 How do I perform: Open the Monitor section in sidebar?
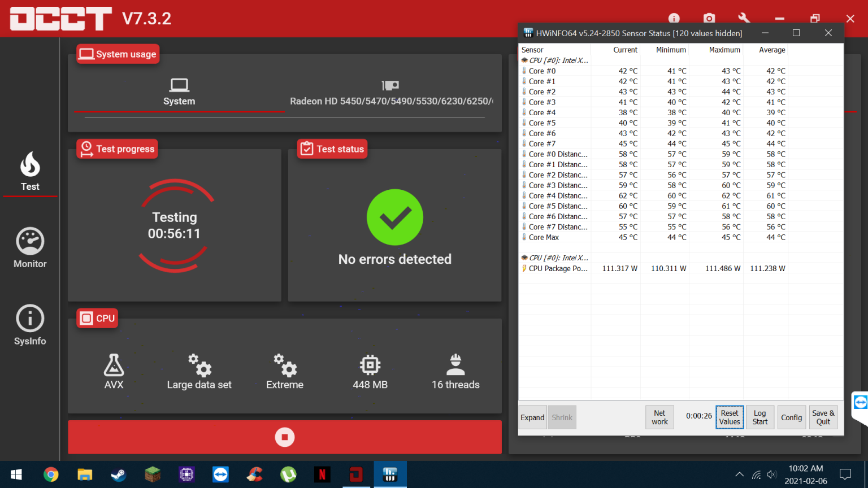click(30, 248)
